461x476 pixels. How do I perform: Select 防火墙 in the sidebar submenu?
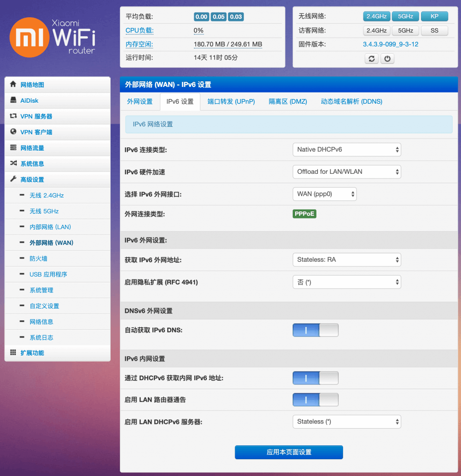pos(39,258)
